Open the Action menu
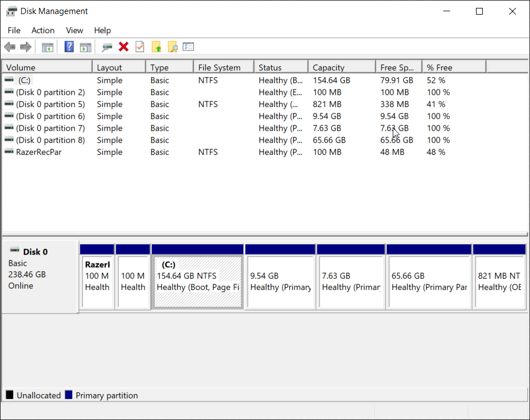The width and height of the screenshot is (530, 420). pyautogui.click(x=43, y=30)
